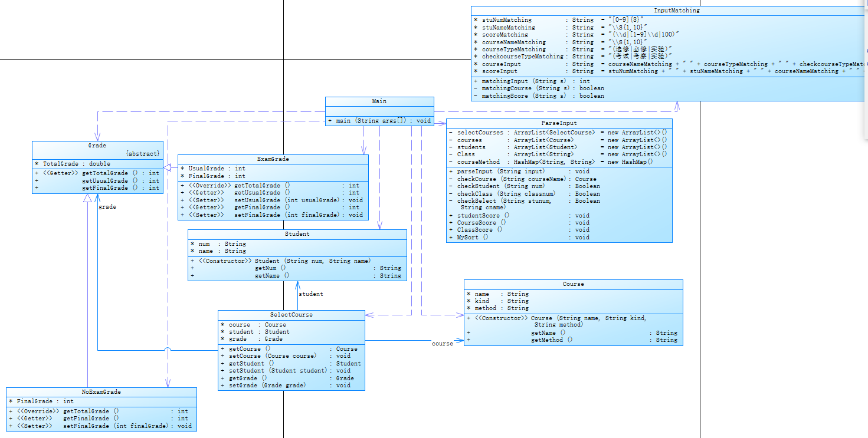Select the scoreInput attribute in InputMatching
Screen dimensions: 868x438
[669, 71]
